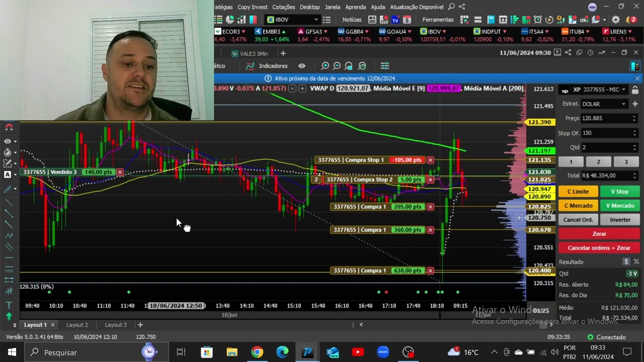The width and height of the screenshot is (644, 362).
Task: Show result in currency with $ toggle
Action: 626,262
